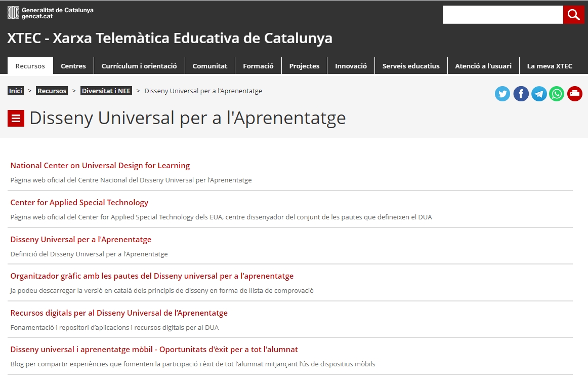This screenshot has height=381, width=588.
Task: Expand the red hamburger section menu
Action: coord(16,119)
